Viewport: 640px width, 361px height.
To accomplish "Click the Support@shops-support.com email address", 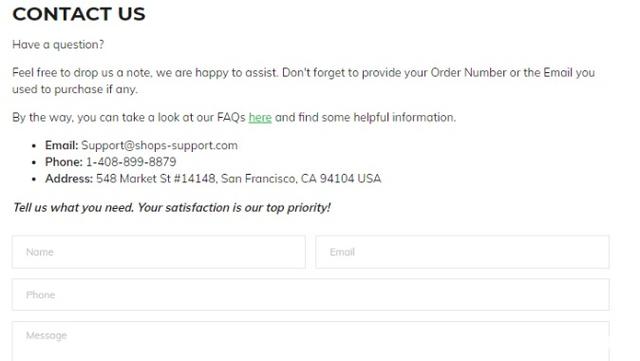I will pos(159,146).
